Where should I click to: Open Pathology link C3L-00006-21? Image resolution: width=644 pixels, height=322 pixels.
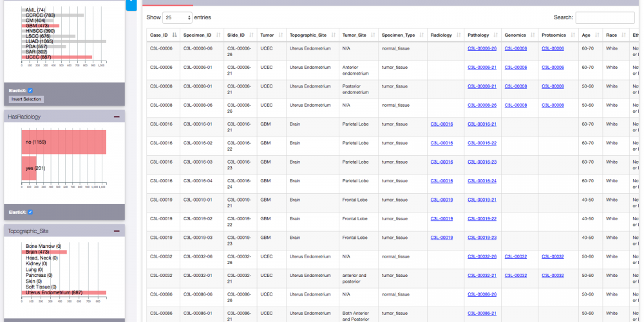[482, 68]
